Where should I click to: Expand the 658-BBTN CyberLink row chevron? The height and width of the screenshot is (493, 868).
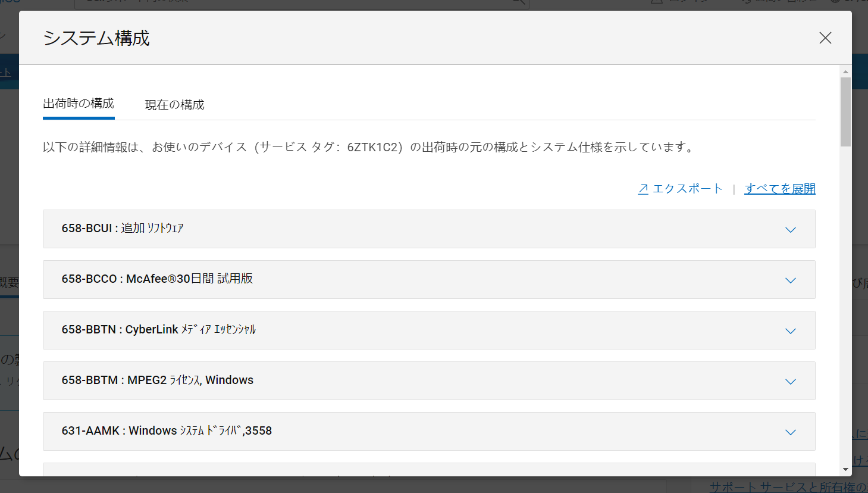791,331
